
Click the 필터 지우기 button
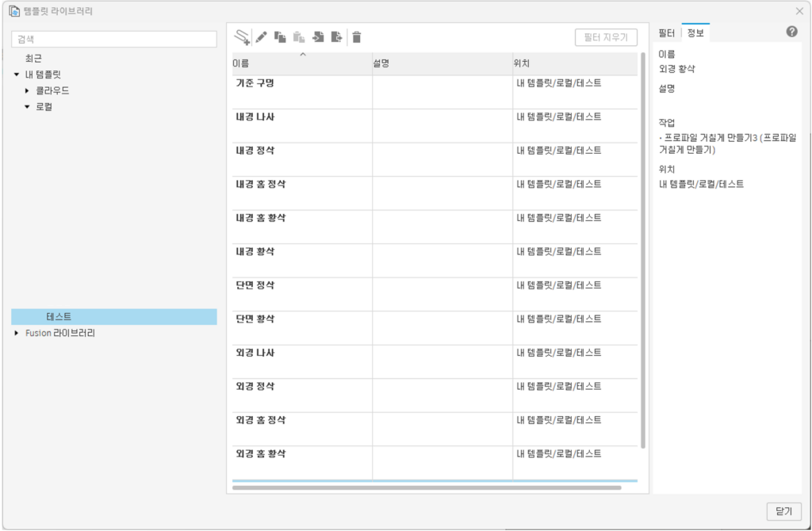click(x=606, y=37)
